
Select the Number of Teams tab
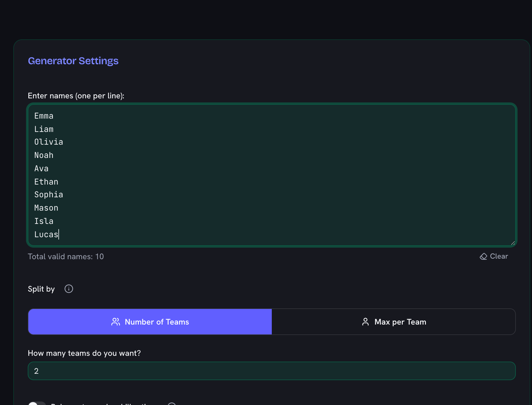click(150, 322)
